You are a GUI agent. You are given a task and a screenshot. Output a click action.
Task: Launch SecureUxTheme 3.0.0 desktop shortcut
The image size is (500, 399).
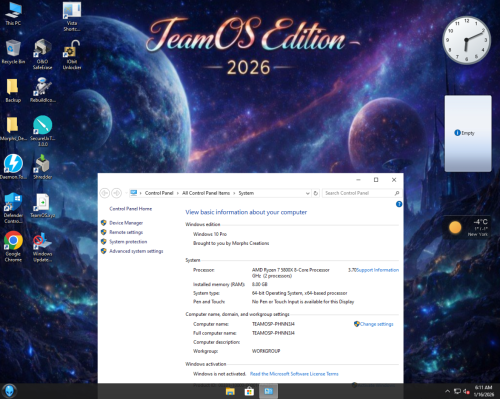42,131
